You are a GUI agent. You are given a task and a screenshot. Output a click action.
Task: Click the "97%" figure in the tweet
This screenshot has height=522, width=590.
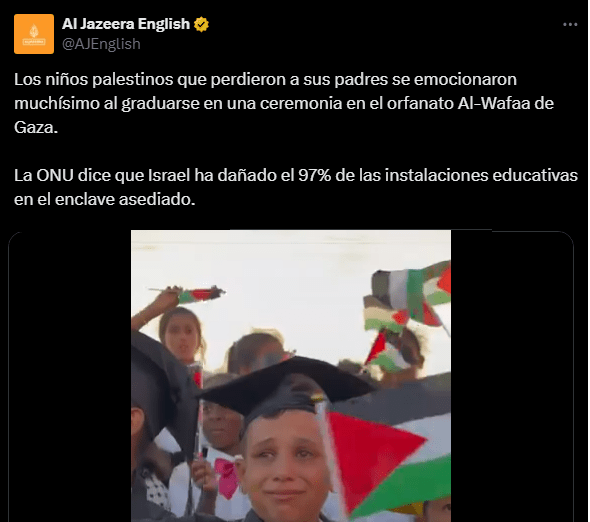(314, 175)
